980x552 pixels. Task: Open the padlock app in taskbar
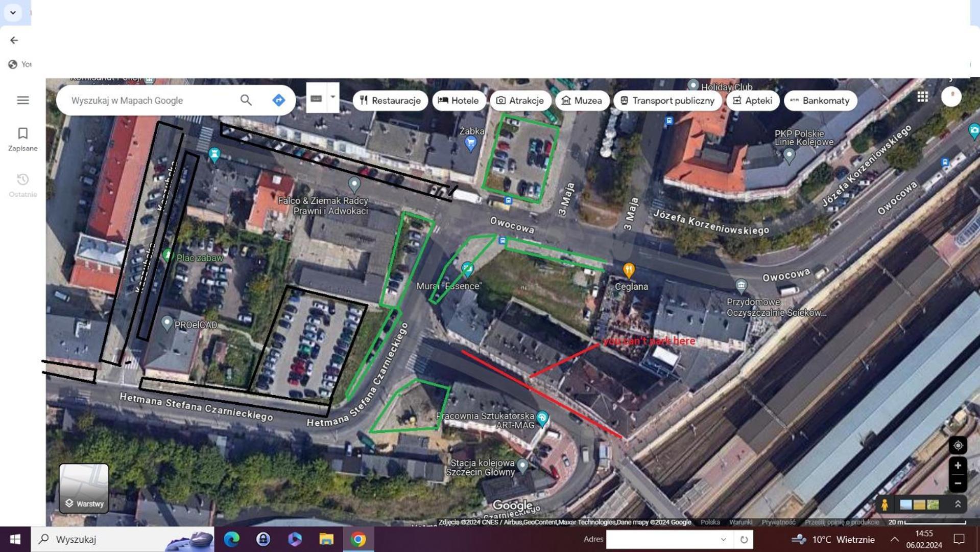(263, 539)
